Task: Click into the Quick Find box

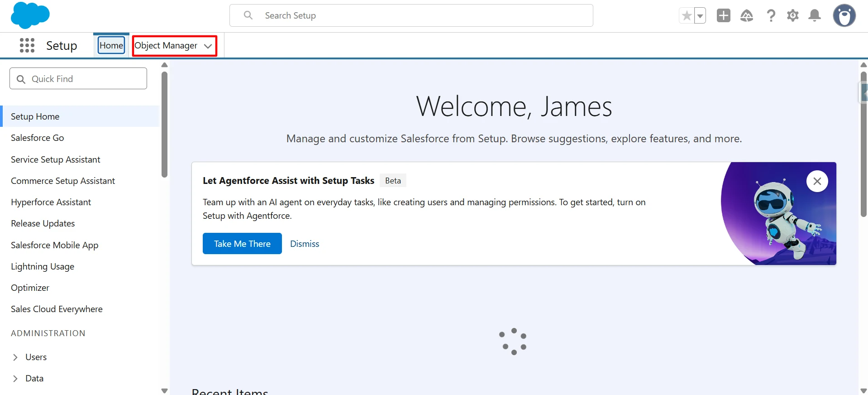Action: click(x=78, y=79)
